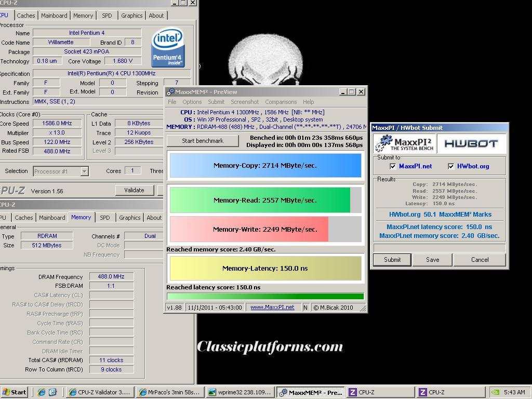Click the second quick launch icon
Viewport: 532px width, 399px height.
pyautogui.click(x=53, y=392)
